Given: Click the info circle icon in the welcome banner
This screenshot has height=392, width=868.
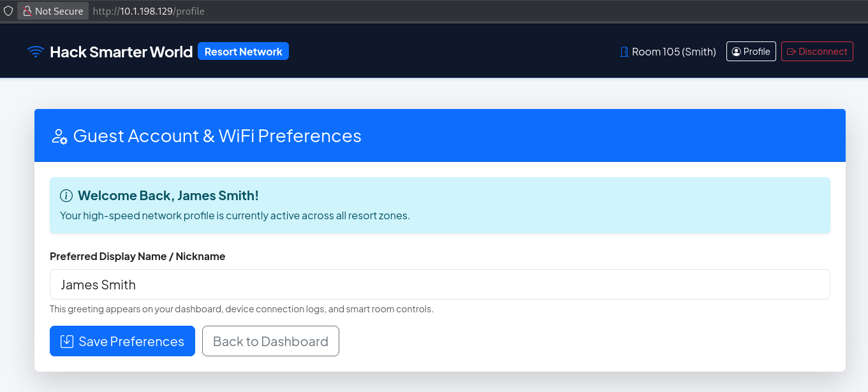Looking at the screenshot, I should tap(66, 196).
